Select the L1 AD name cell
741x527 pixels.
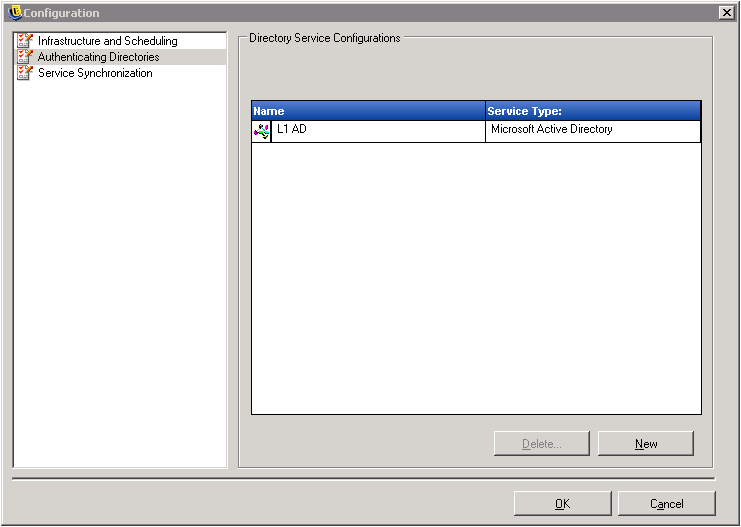(379, 131)
